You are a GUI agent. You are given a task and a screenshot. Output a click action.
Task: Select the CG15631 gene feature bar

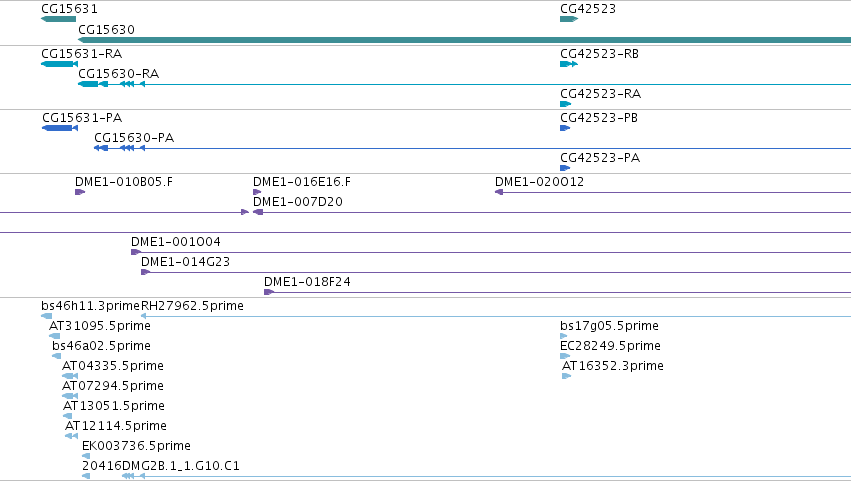pos(59,19)
